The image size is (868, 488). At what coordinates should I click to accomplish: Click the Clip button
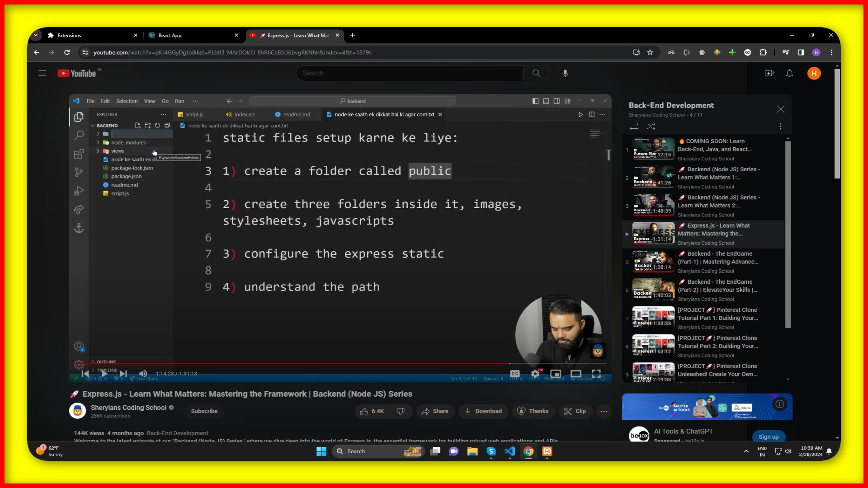[x=575, y=411]
